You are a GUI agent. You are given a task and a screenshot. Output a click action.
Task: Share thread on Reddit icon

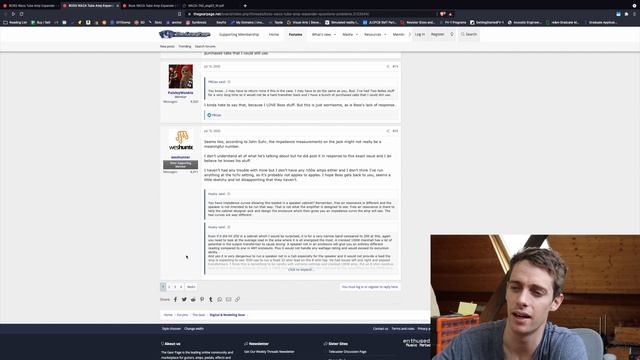point(193,299)
